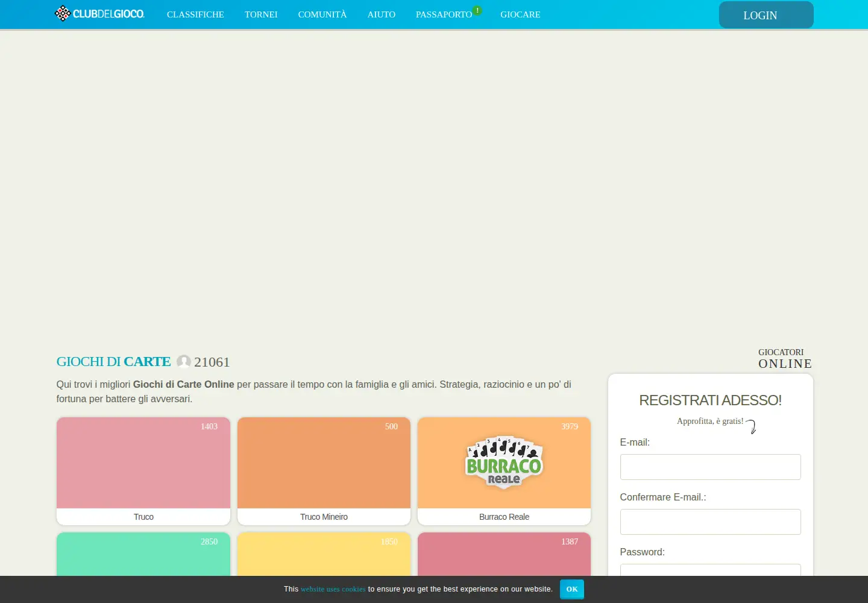Click the 'GIOCATORI ONLINE' label
The image size is (868, 603).
point(785,359)
